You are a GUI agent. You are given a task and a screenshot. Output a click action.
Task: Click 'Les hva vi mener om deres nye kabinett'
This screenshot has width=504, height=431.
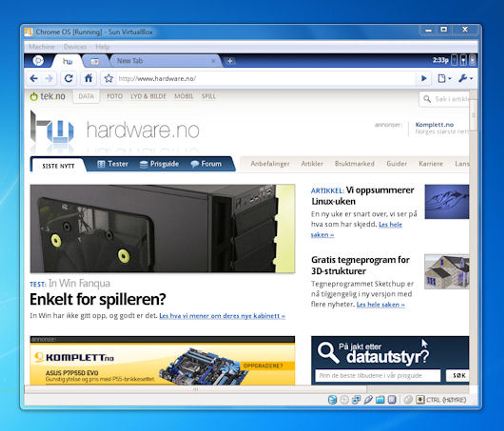coord(222,316)
